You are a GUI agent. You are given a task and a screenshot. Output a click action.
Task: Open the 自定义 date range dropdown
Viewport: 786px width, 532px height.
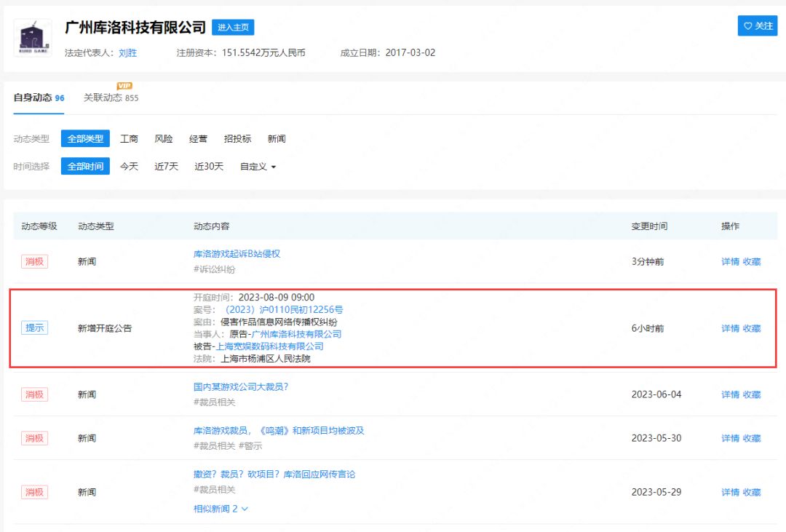pyautogui.click(x=258, y=166)
